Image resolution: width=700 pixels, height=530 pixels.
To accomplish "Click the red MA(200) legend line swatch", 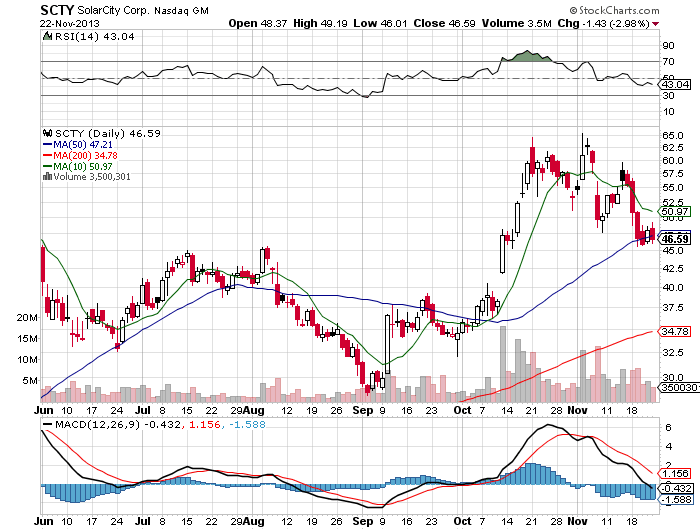I will coord(47,155).
